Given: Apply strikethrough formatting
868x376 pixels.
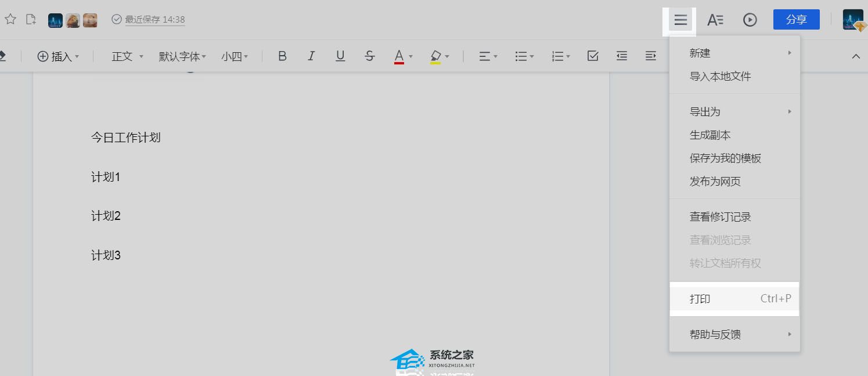Looking at the screenshot, I should click(x=369, y=56).
